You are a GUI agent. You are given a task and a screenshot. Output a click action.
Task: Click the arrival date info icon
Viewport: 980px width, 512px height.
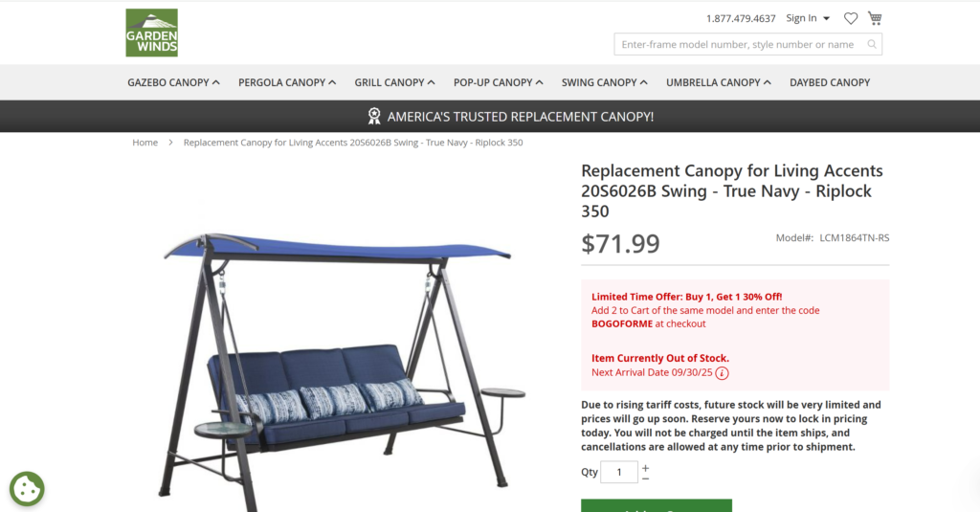pos(722,373)
